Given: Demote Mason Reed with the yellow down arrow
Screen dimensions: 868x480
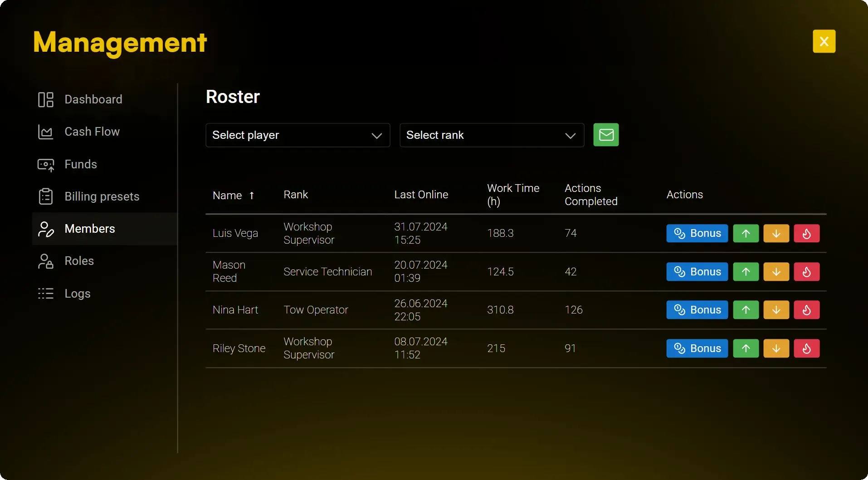Looking at the screenshot, I should click(776, 272).
